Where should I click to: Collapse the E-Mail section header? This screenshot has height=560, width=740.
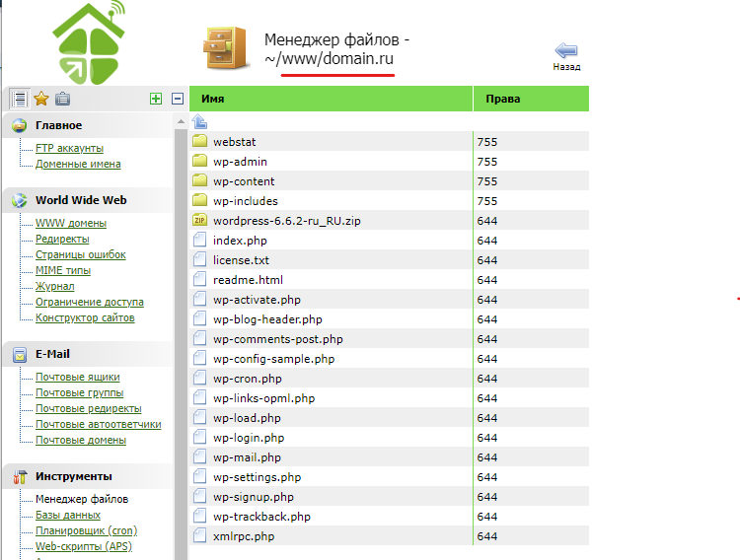tap(52, 354)
